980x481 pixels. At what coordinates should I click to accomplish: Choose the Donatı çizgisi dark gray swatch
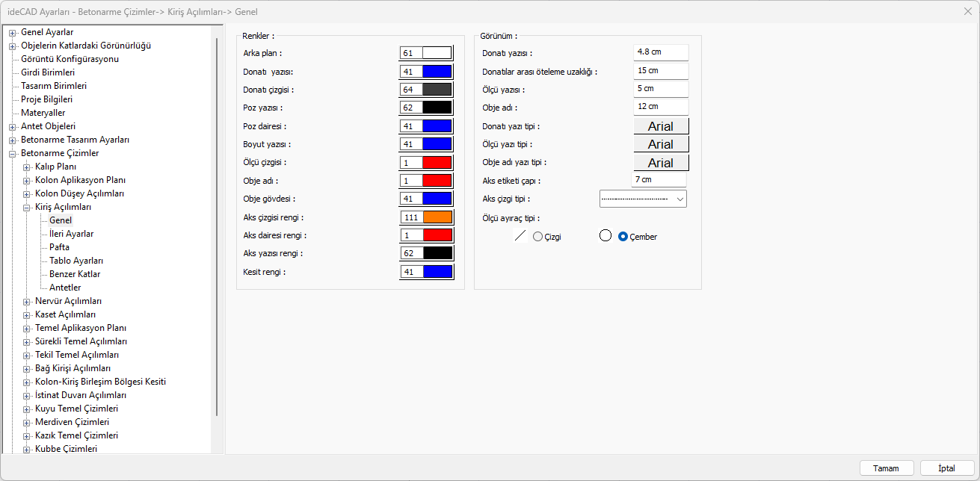click(437, 90)
